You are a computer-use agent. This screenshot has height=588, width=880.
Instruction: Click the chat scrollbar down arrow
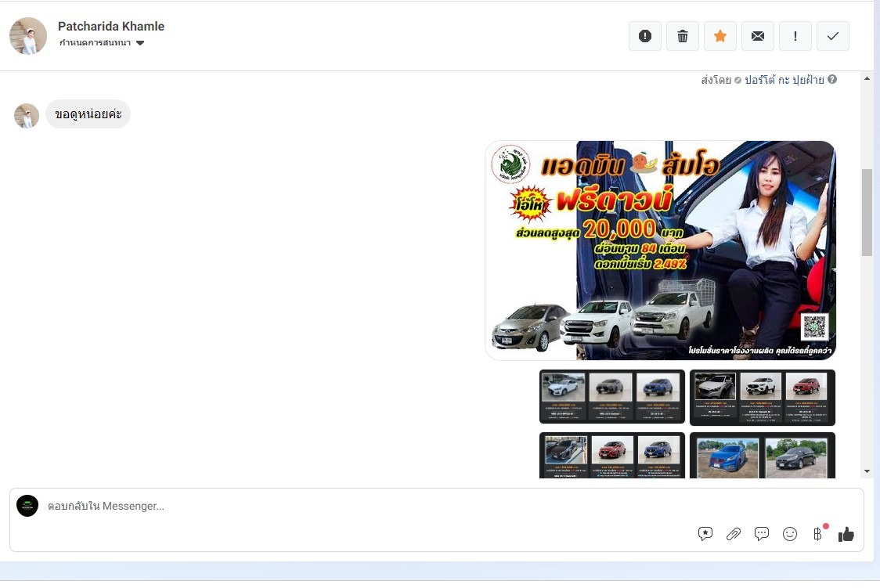867,471
